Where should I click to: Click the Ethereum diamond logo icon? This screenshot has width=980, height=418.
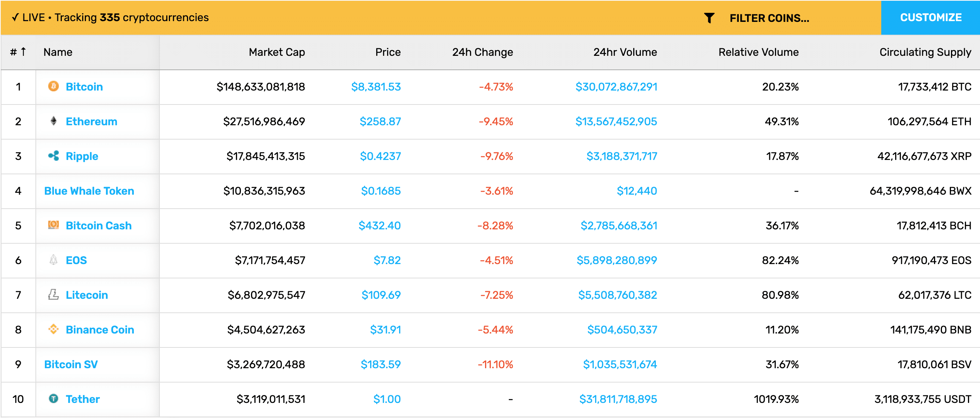[53, 121]
